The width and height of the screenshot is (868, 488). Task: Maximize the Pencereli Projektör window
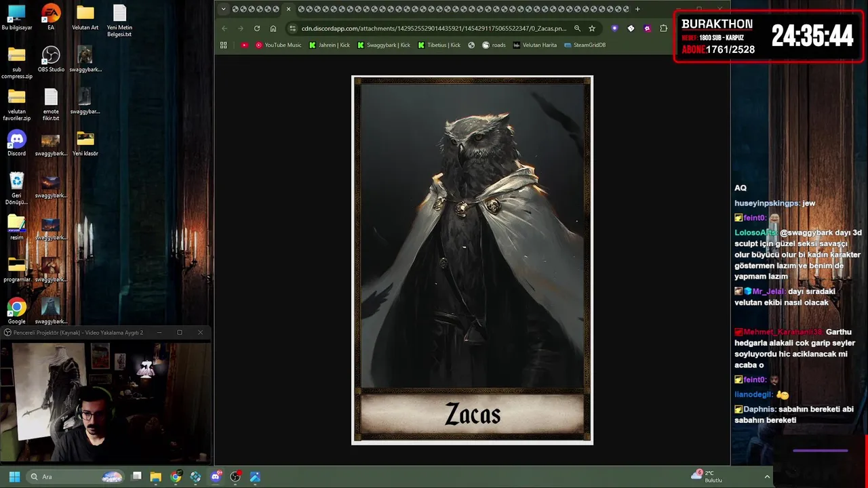(x=180, y=332)
